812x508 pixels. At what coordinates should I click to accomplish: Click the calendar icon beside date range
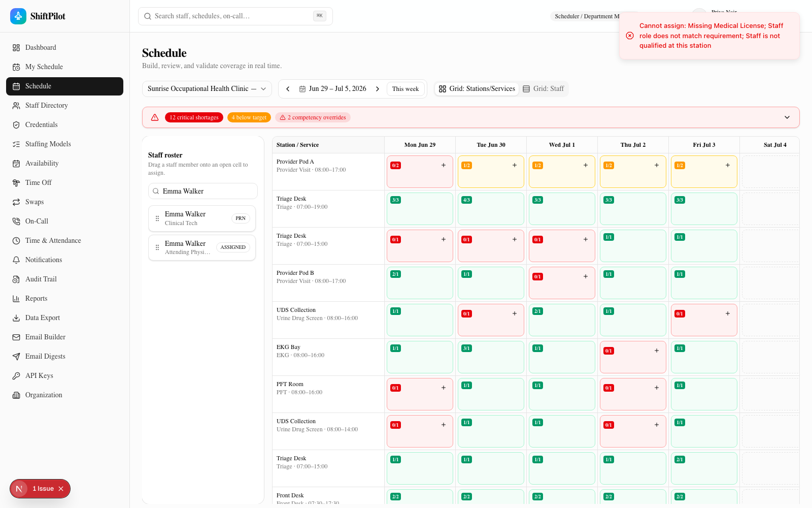coord(302,89)
